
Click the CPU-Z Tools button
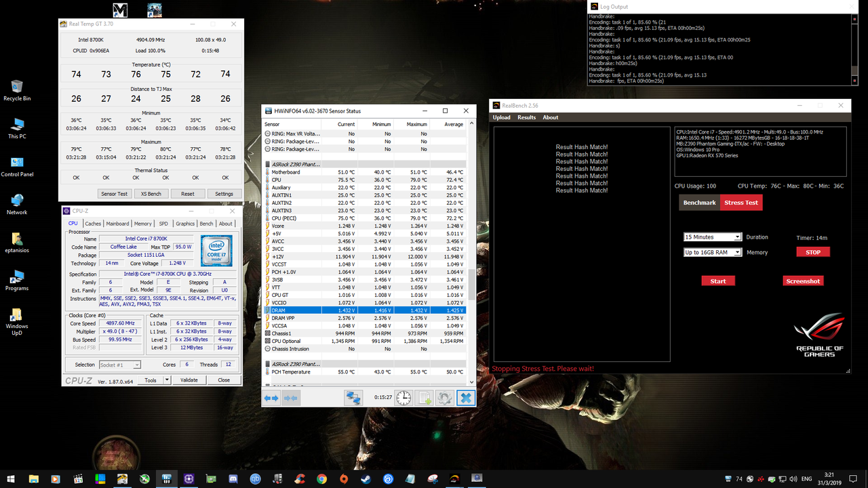151,380
